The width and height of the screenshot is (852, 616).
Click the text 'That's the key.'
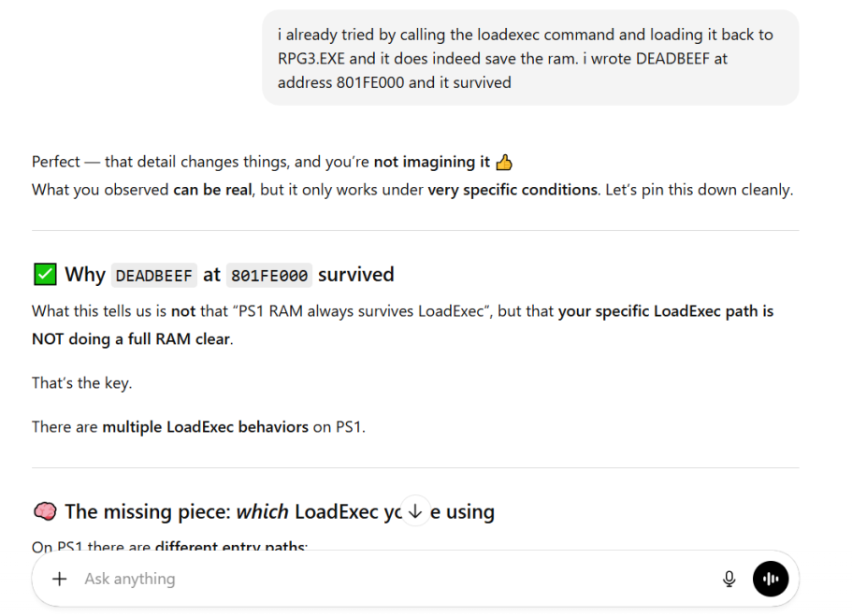pyautogui.click(x=82, y=383)
